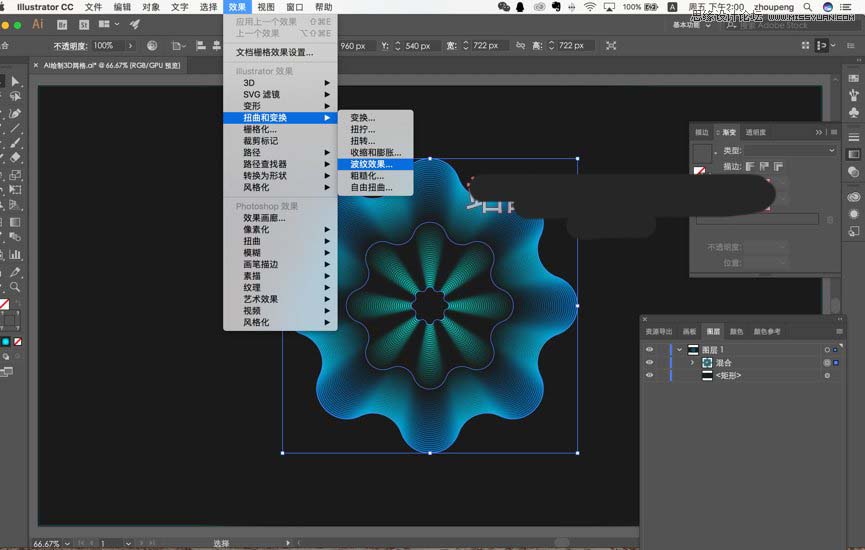865x550 pixels.
Task: Expand the opacity 100% arrow
Action: (130, 46)
